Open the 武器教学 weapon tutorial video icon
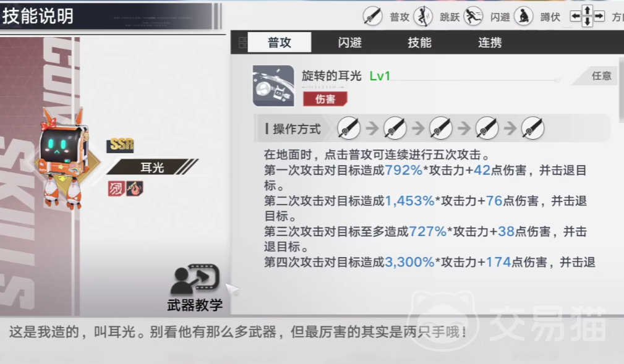Screen dimensions: 624x364 coord(195,279)
